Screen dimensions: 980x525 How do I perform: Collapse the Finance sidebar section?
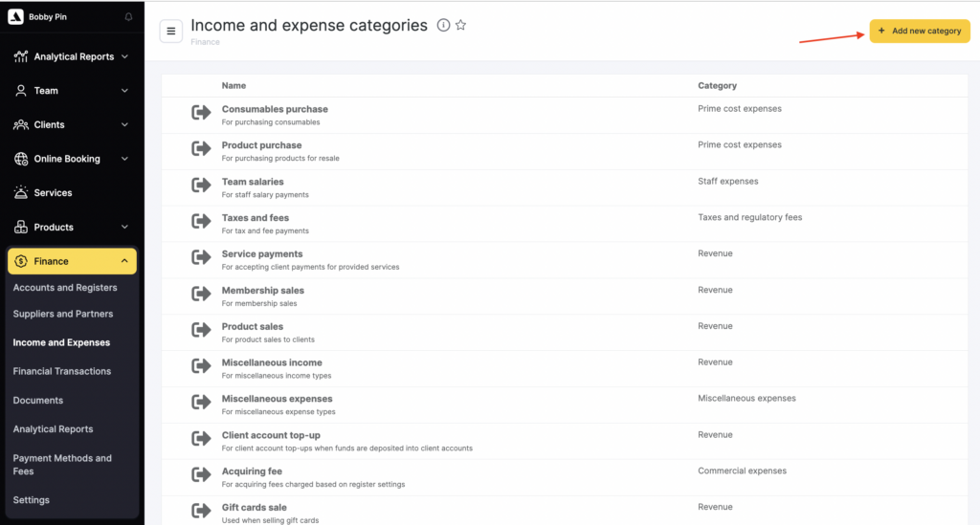(124, 261)
